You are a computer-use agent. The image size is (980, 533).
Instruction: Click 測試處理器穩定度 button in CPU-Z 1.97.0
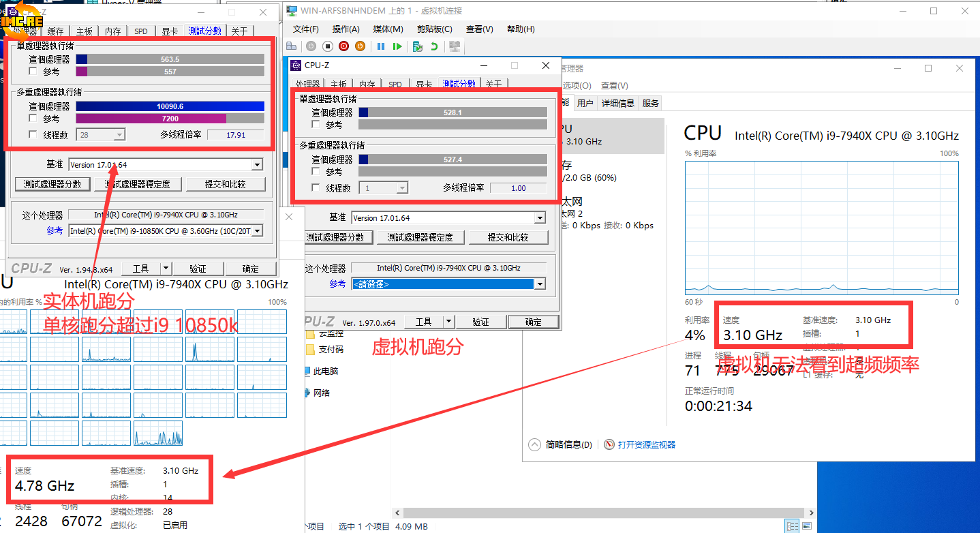425,237
